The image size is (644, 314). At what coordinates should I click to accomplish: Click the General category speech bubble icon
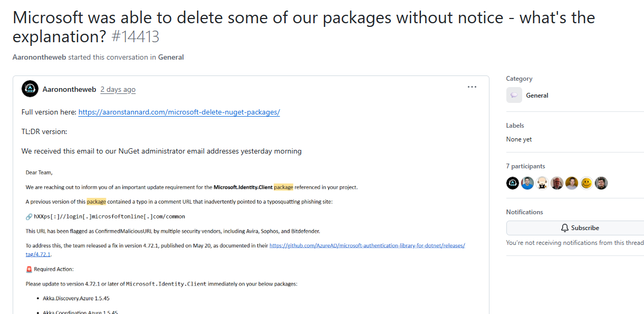(x=514, y=96)
